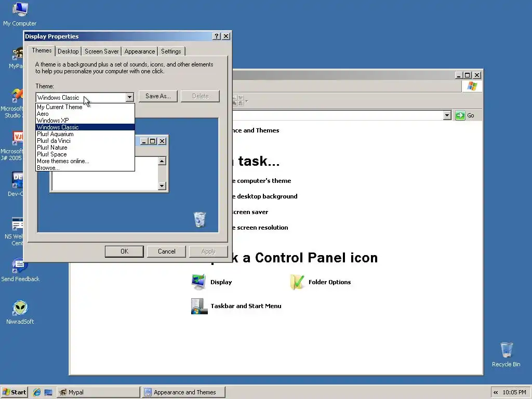
Task: Click the OK button
Action: point(124,251)
